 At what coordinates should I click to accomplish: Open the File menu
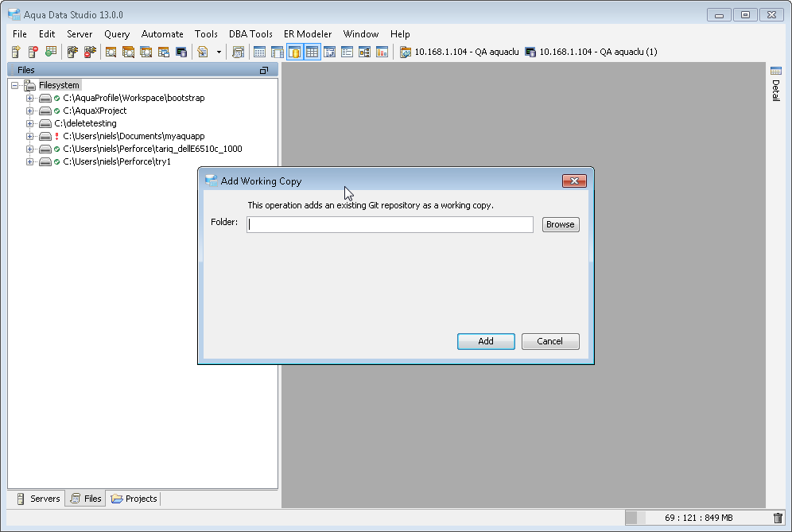(x=20, y=34)
